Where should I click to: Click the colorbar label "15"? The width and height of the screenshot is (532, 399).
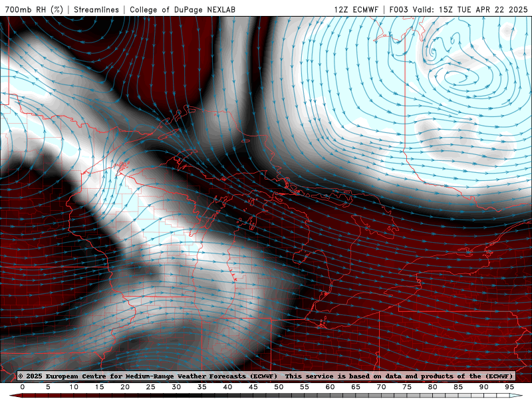pos(99,387)
